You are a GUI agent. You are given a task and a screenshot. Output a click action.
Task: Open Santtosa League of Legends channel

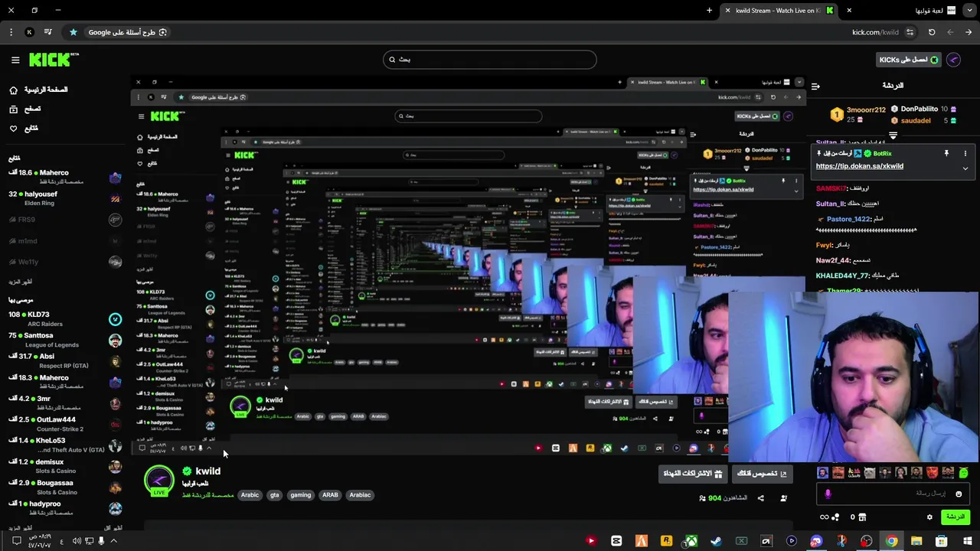click(x=65, y=340)
